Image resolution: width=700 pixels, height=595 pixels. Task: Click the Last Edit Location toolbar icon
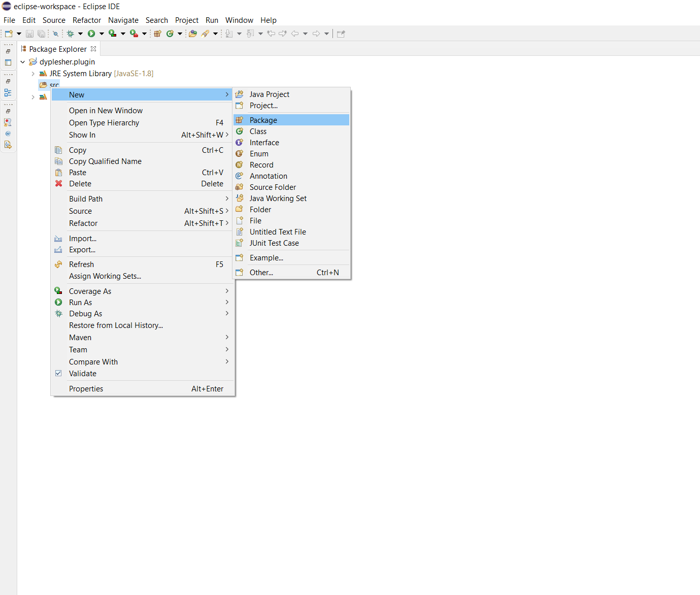(x=271, y=34)
